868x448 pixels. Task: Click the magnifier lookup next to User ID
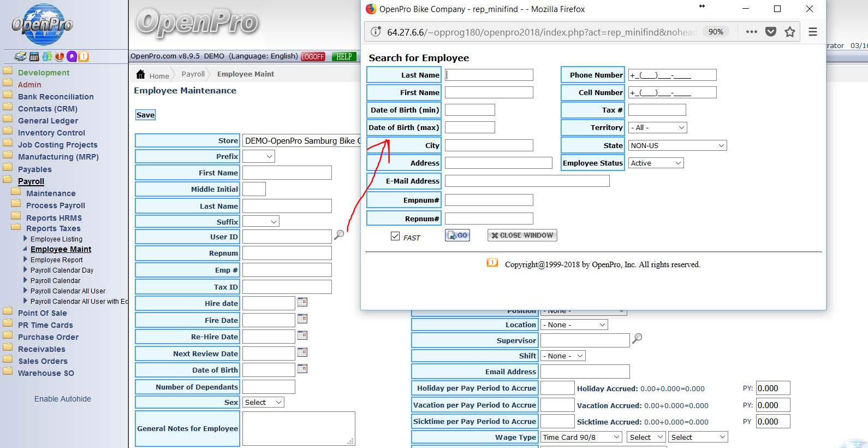(x=339, y=235)
